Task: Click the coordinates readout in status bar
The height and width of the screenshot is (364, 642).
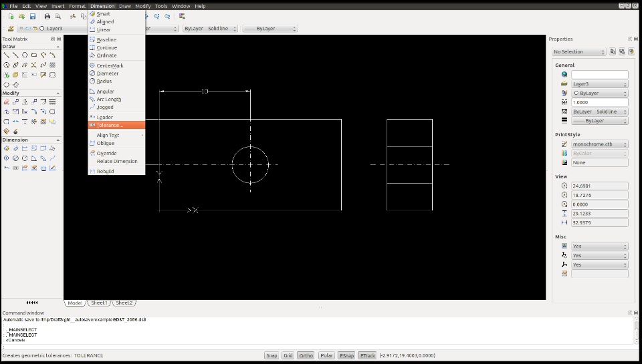Action: [x=407, y=355]
